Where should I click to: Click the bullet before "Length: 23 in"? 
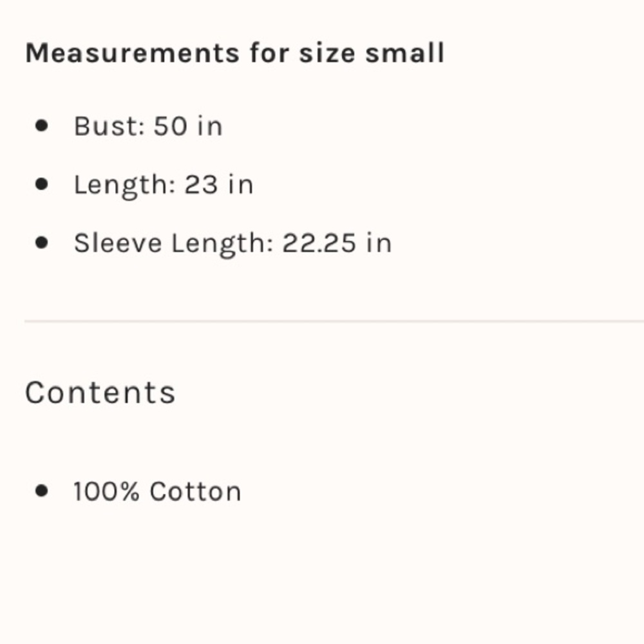pyautogui.click(x=43, y=184)
